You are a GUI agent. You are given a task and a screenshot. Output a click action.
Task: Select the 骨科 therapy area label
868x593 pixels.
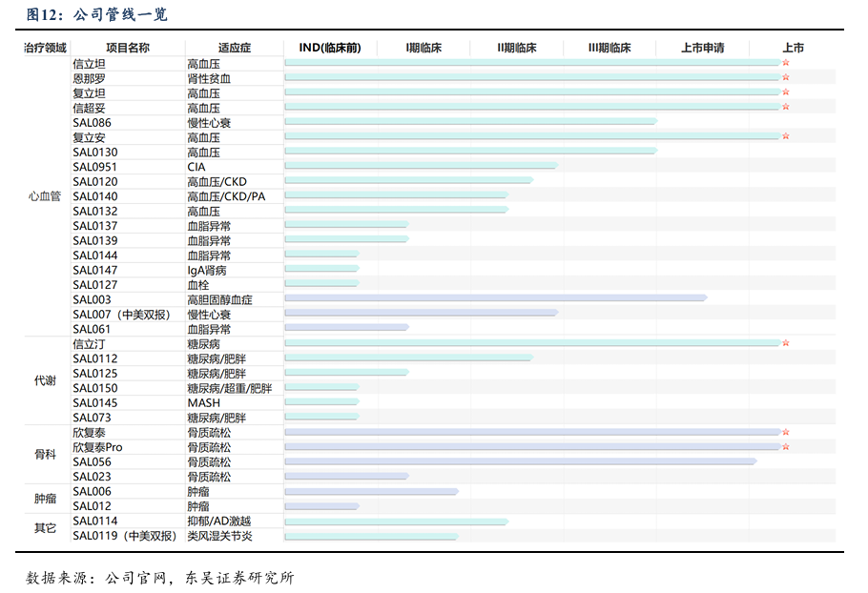click(x=45, y=454)
